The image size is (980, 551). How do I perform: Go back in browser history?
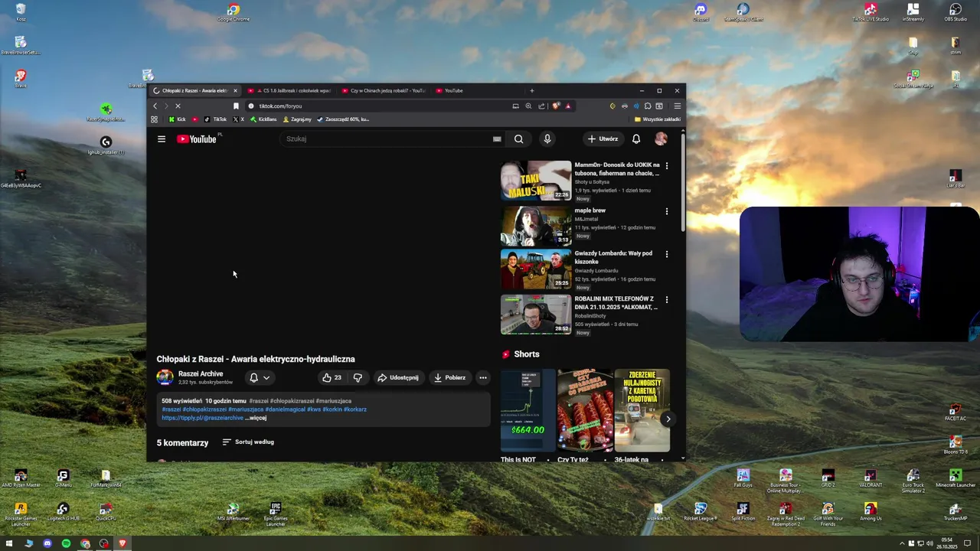pyautogui.click(x=155, y=106)
